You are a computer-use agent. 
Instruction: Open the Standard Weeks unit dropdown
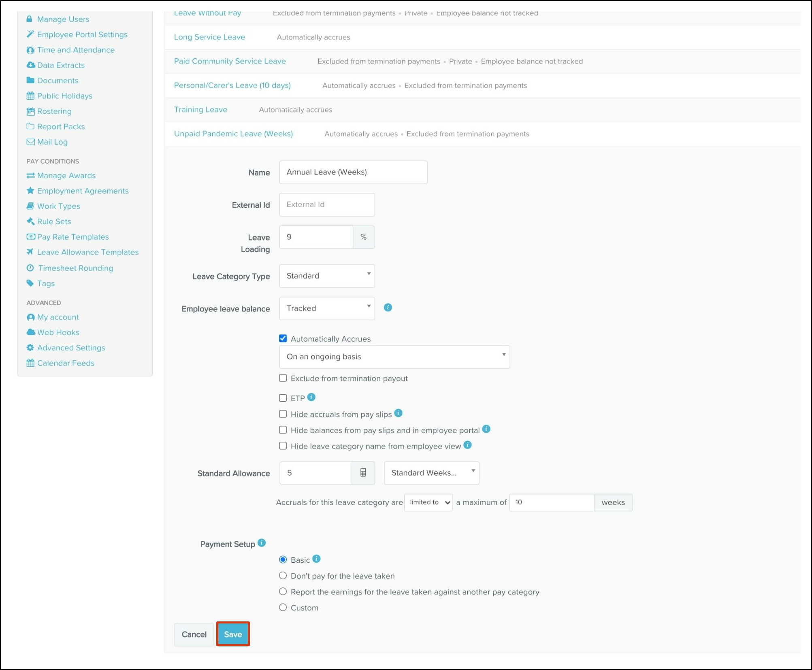click(431, 472)
